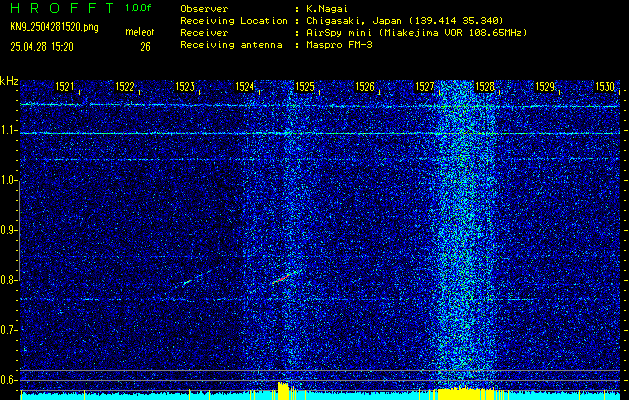The image size is (629, 400).
Task: Click antenna Maspro FM-3 text
Action: [339, 45]
